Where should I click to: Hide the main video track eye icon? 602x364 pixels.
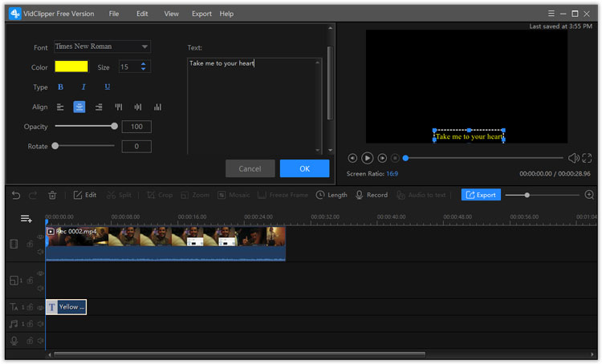pyautogui.click(x=40, y=237)
